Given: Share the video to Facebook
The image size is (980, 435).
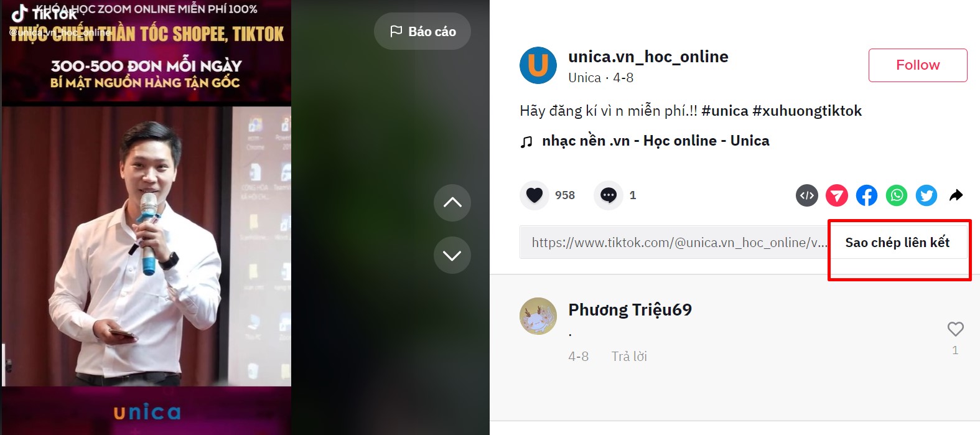Looking at the screenshot, I should pos(867,195).
